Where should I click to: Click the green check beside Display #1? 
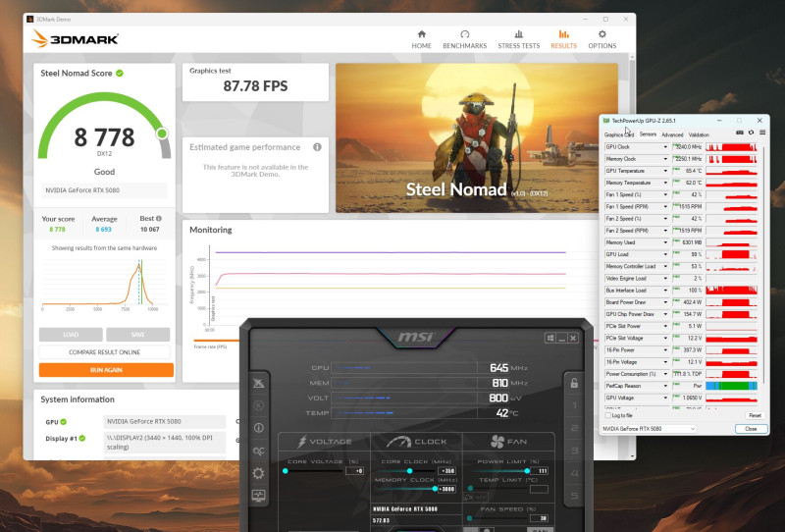tap(82, 438)
